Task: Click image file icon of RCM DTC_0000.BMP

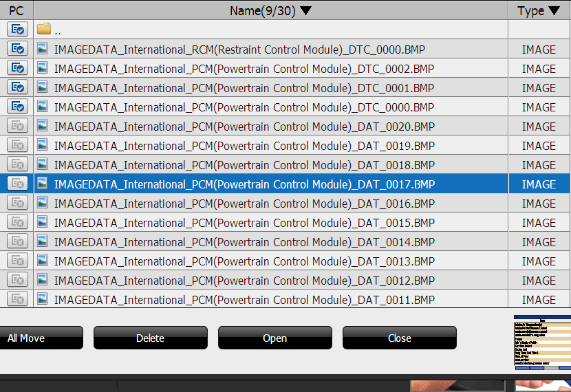Action: [x=43, y=48]
